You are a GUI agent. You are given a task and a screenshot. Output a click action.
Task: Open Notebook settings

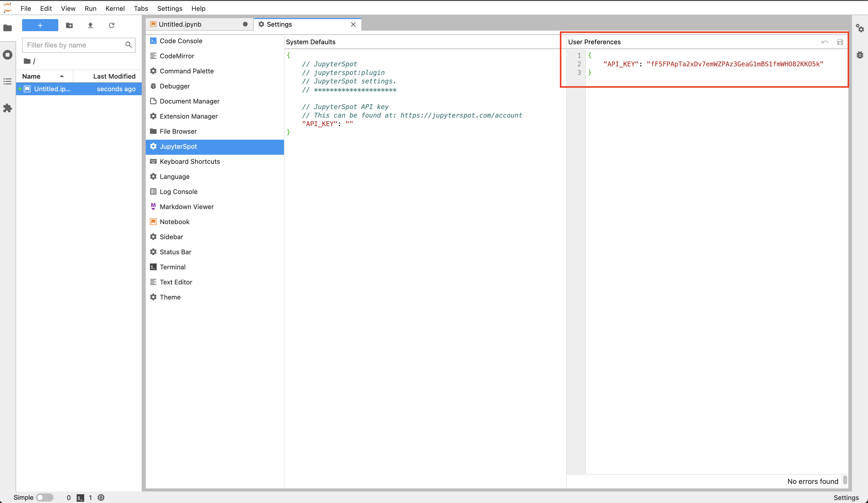pos(215,222)
